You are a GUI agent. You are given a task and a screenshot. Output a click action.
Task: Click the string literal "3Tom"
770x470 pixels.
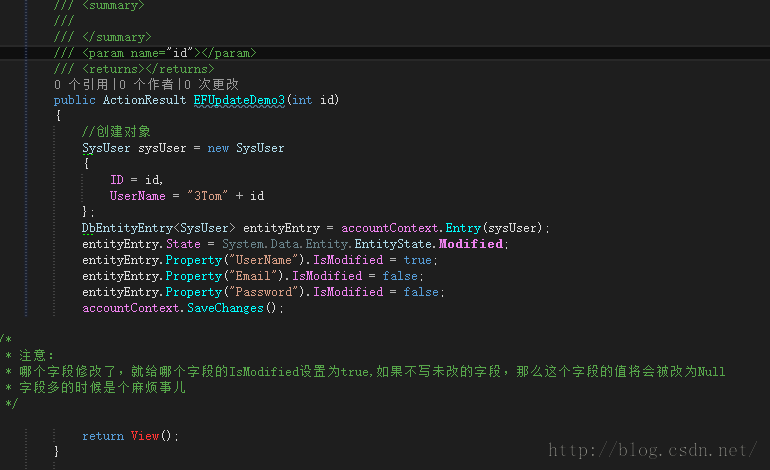(207, 196)
